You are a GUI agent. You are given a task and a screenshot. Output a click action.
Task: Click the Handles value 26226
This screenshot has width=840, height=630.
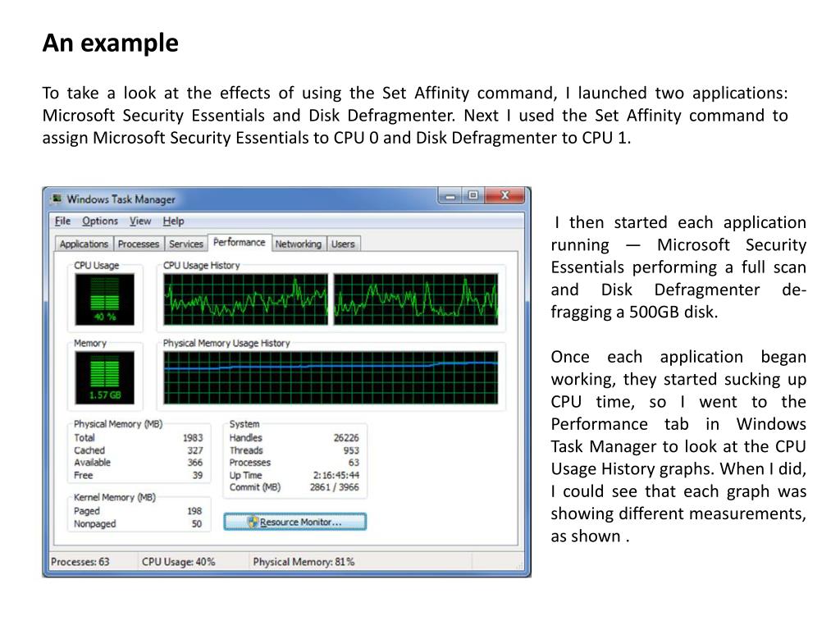(346, 438)
